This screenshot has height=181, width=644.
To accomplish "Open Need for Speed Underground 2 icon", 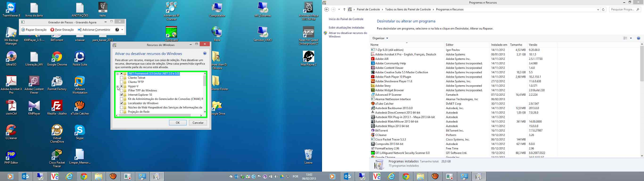I will [x=308, y=36].
